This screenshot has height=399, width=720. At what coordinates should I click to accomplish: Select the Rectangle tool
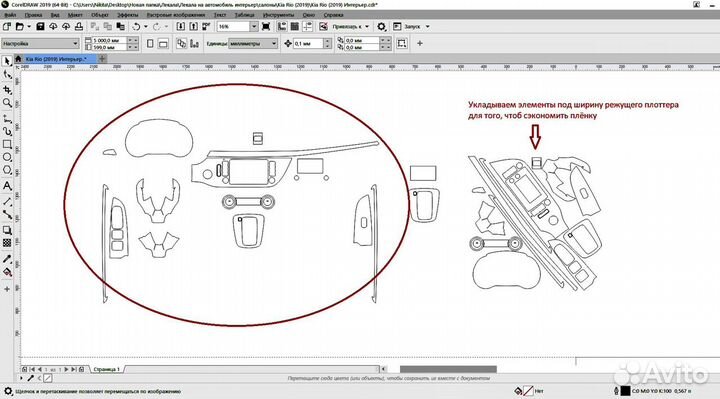7,144
